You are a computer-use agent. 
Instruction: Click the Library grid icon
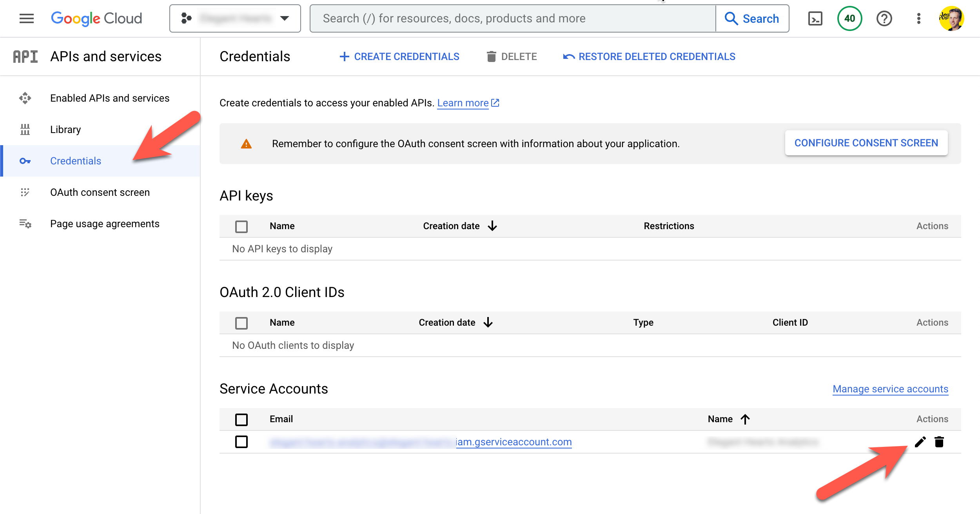point(25,129)
